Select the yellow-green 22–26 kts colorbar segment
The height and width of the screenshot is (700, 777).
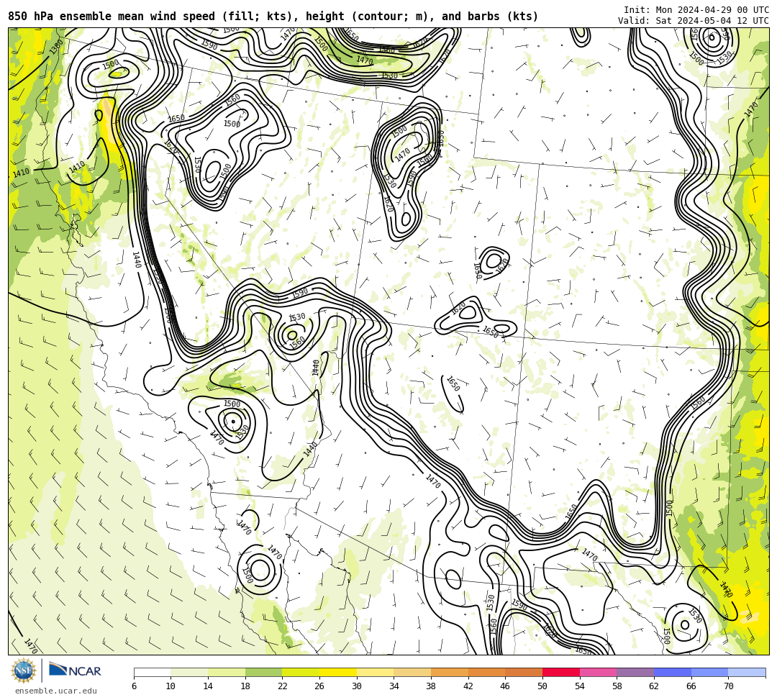point(301,672)
